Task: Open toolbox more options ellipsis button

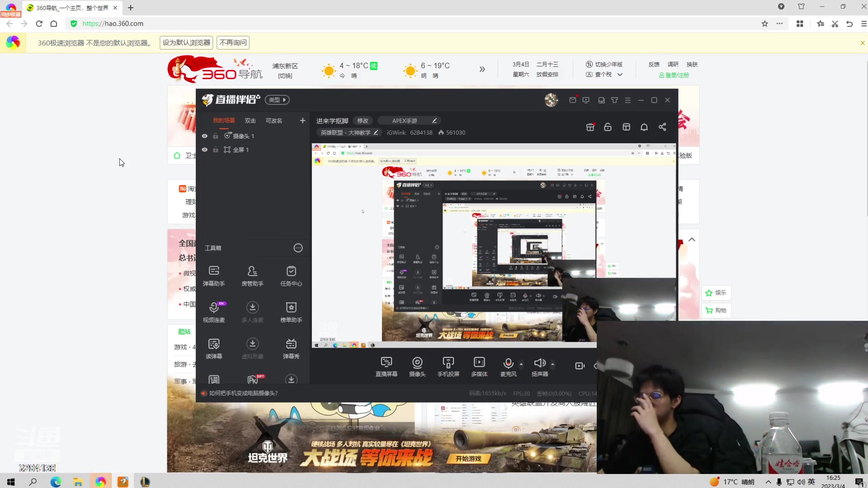Action: click(298, 248)
